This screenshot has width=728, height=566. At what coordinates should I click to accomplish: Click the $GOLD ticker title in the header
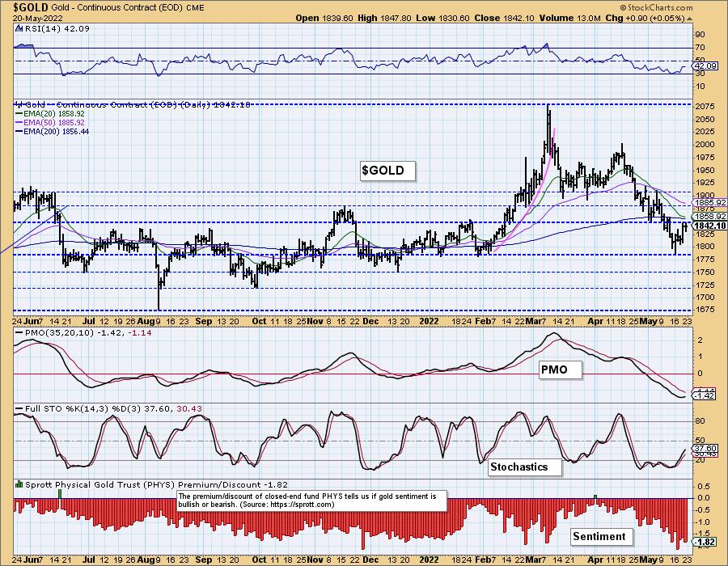(x=31, y=7)
